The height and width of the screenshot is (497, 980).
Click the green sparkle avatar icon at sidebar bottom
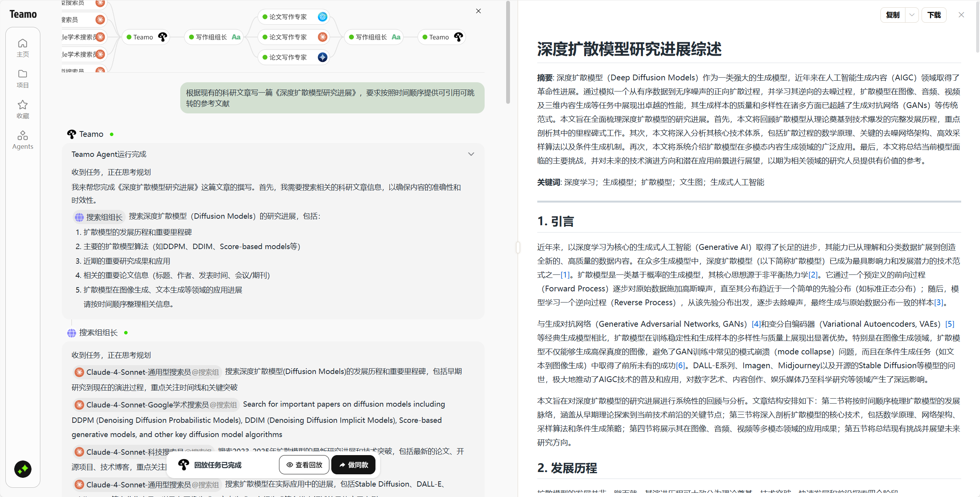pos(23,469)
